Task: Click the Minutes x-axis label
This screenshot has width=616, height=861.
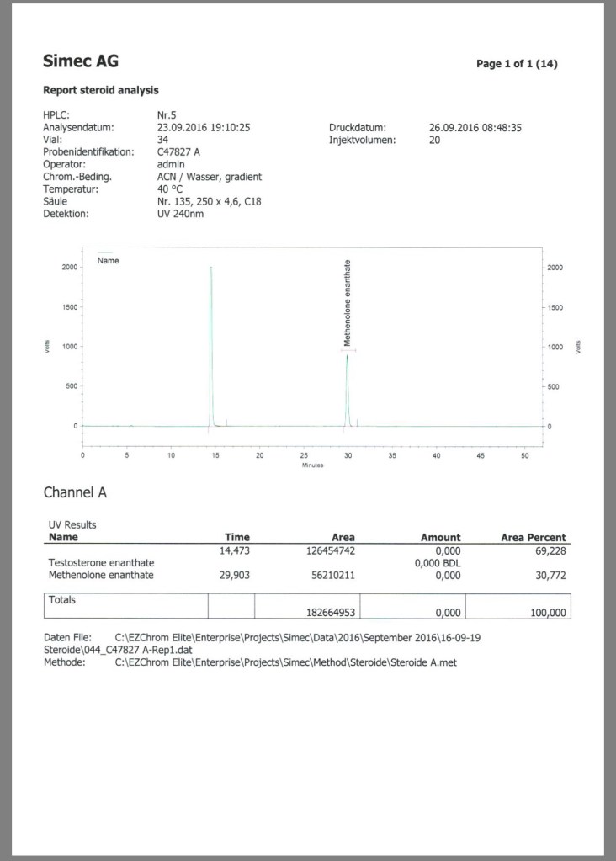Action: click(x=311, y=465)
